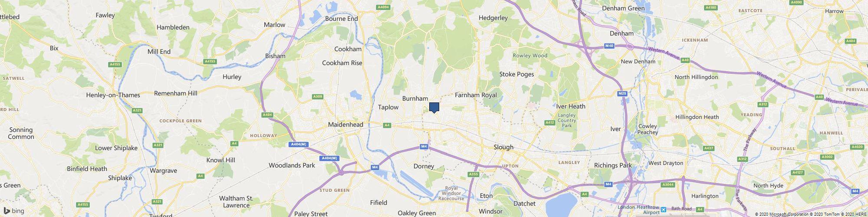This screenshot has width=868, height=217.
Task: Click the A4155 badge near Mill End
Action: 115,64
